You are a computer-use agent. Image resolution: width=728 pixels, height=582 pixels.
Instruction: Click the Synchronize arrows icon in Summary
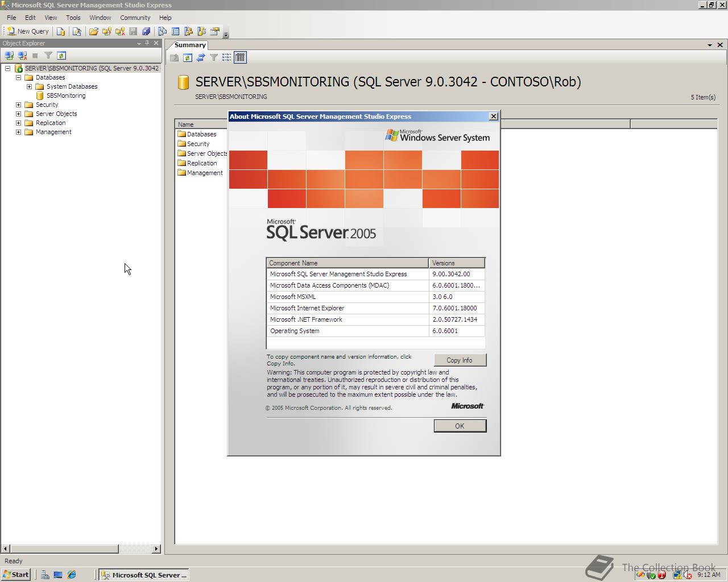click(x=201, y=57)
